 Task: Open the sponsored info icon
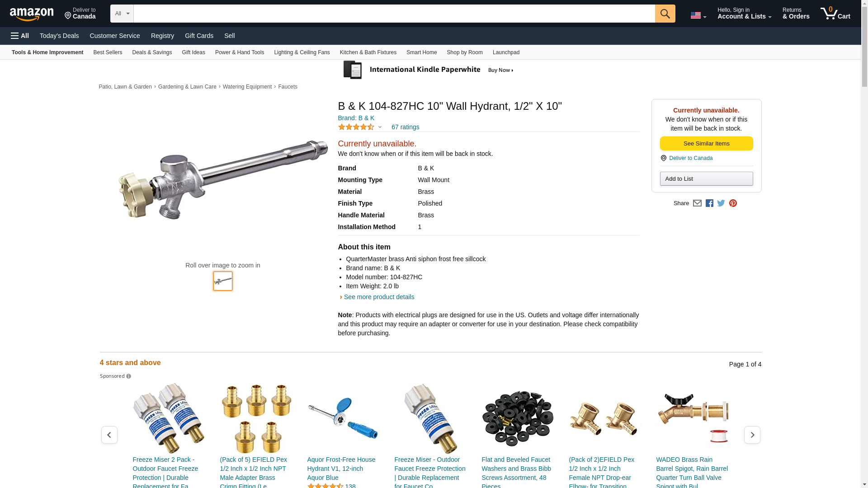(x=128, y=376)
